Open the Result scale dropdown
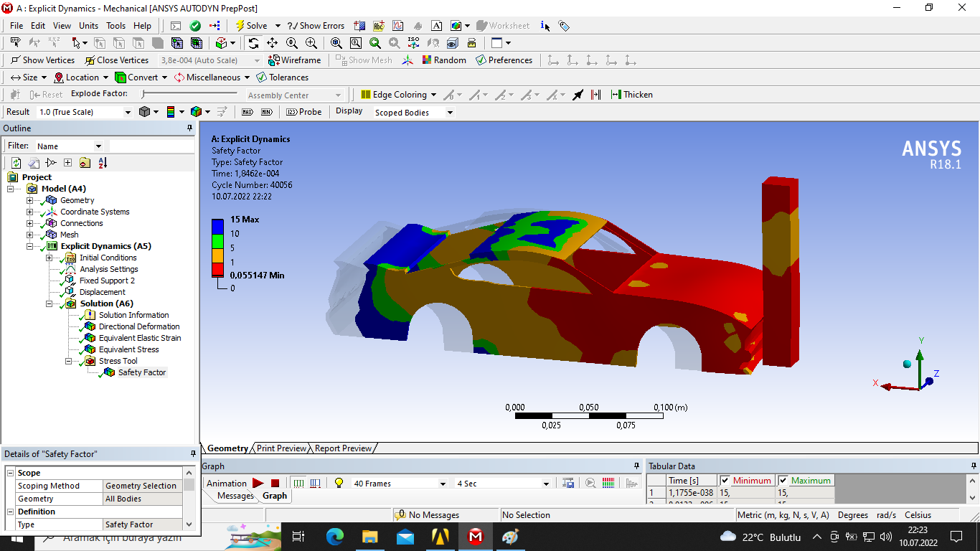The height and width of the screenshot is (551, 980). click(x=128, y=112)
